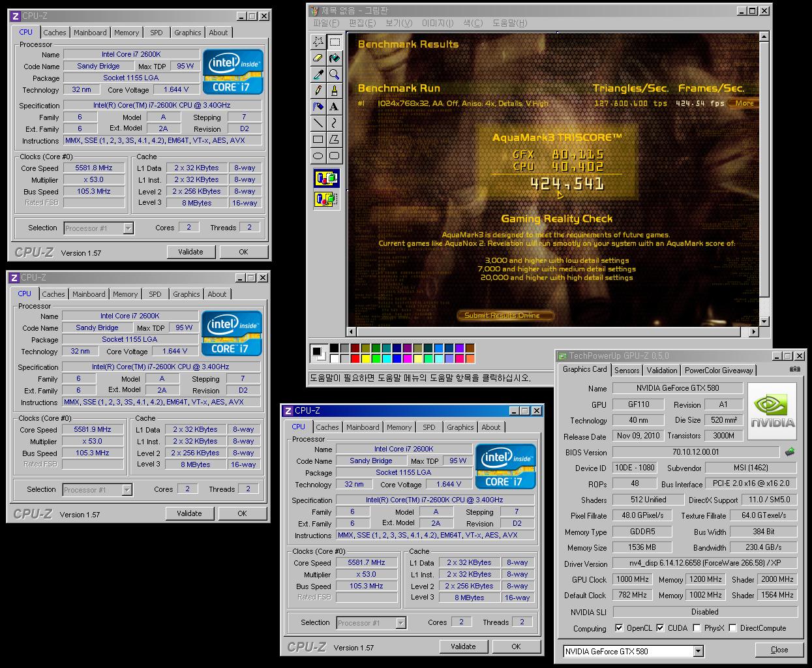Select the Polygon shape tool
812x668 pixels.
pyautogui.click(x=334, y=139)
